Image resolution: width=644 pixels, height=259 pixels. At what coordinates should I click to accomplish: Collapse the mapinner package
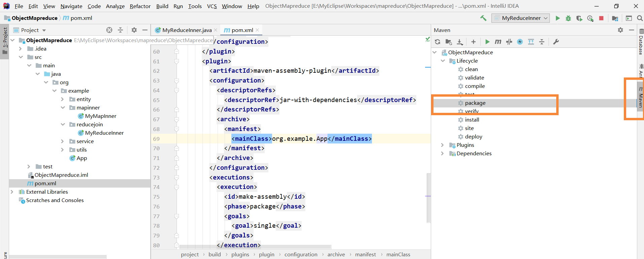63,108
